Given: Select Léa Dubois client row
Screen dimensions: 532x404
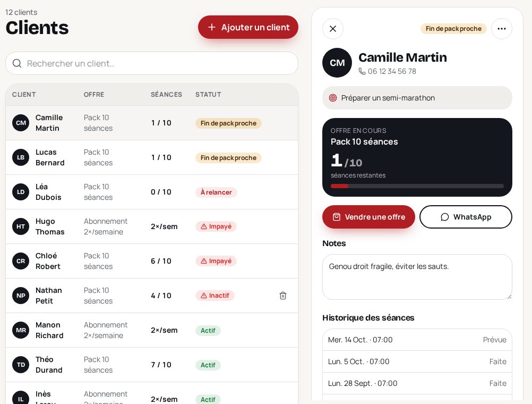Looking at the screenshot, I should coord(152,192).
